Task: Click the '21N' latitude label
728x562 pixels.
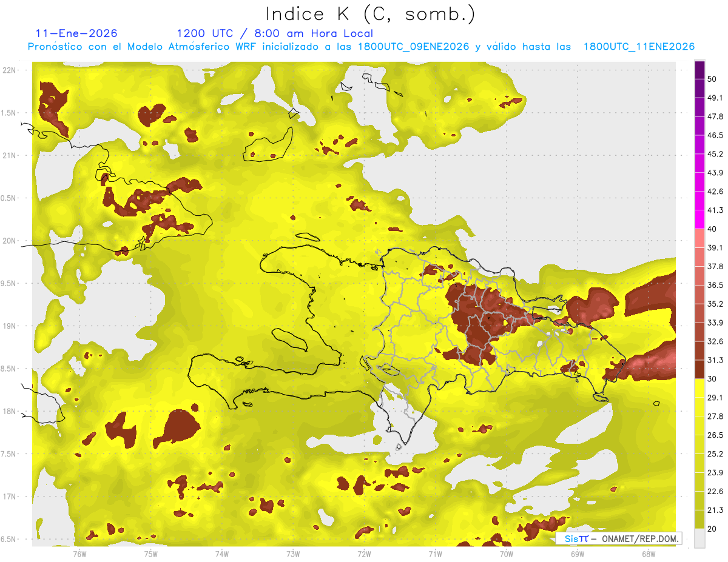Action: pos(10,155)
